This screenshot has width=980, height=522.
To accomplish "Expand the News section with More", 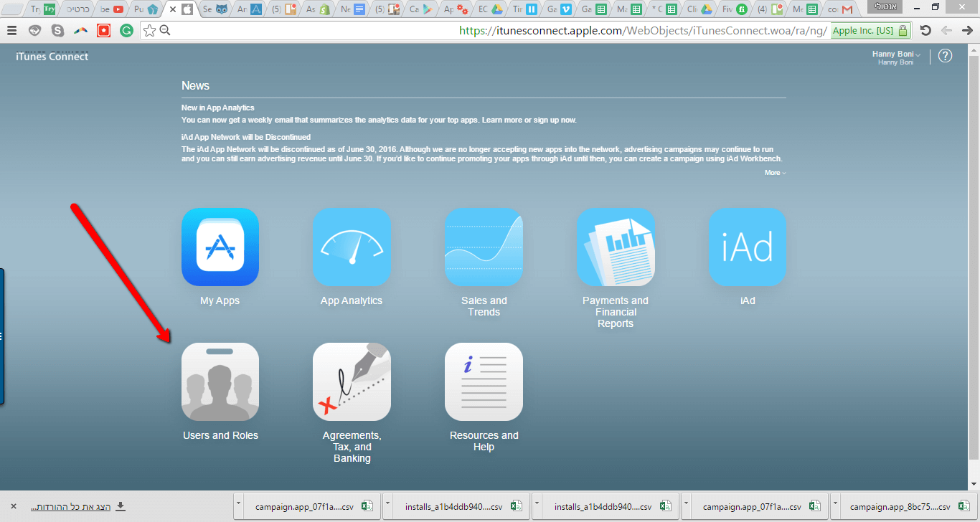I will (775, 173).
